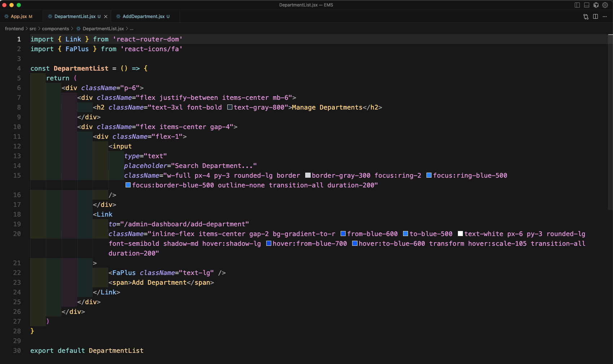Click the text-white color swatch
The height and width of the screenshot is (364, 613).
tap(460, 234)
